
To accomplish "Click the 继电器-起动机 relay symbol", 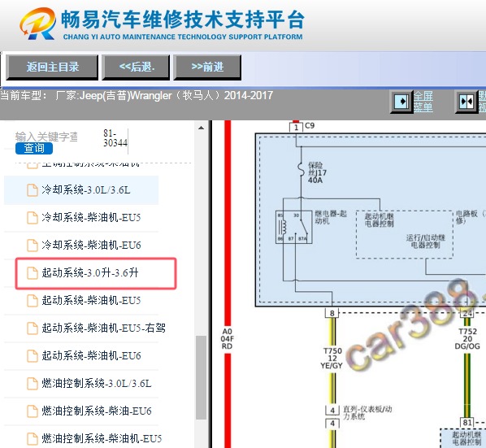I will (294, 227).
